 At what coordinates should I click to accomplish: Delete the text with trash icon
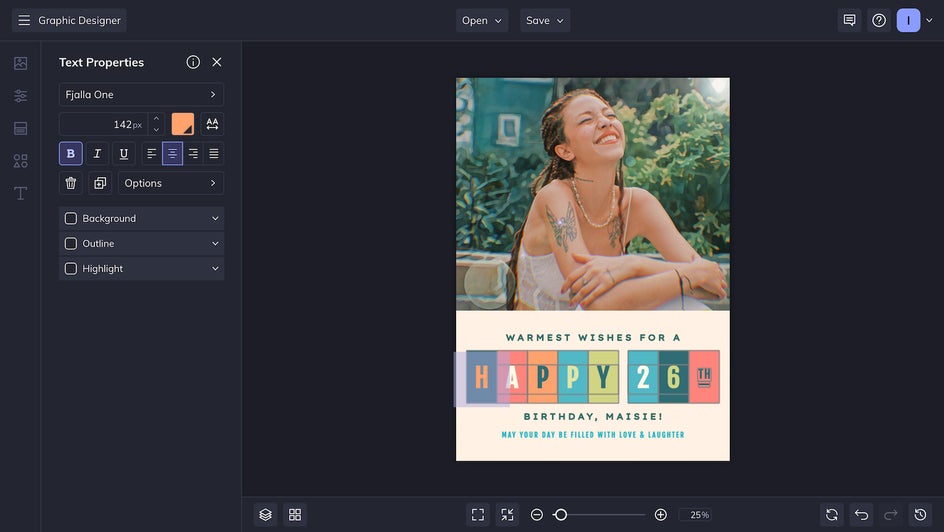click(x=70, y=183)
